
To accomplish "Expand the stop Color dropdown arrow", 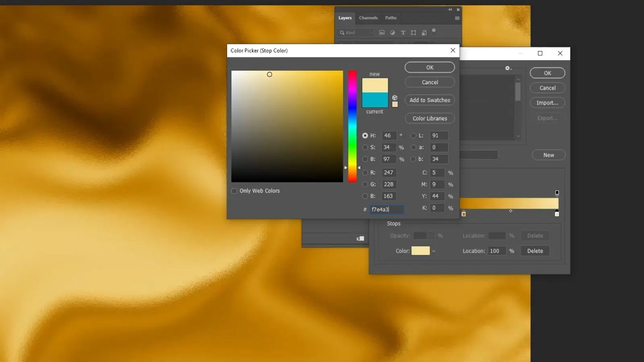I will point(434,251).
